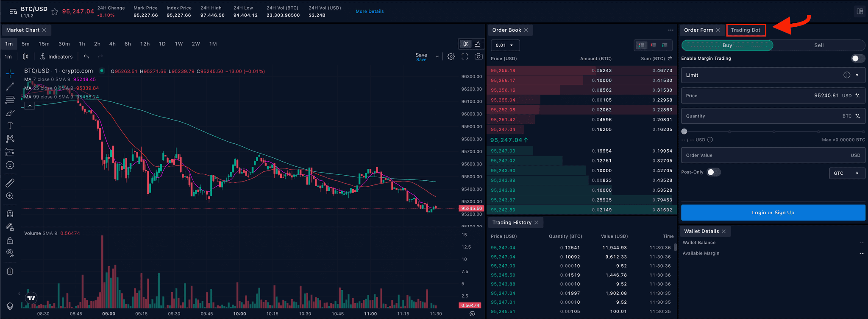Show both bids and asks in order book
This screenshot has width=868, height=319.
point(641,45)
